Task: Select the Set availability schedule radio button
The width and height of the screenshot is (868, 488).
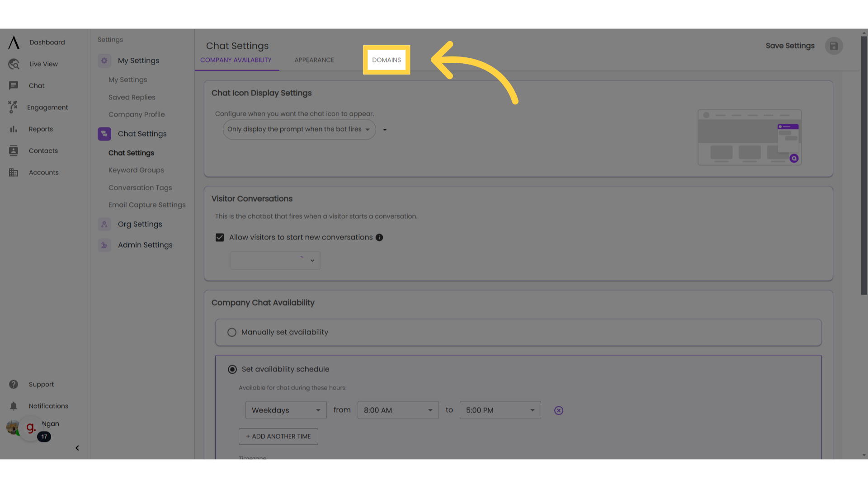Action: (232, 369)
